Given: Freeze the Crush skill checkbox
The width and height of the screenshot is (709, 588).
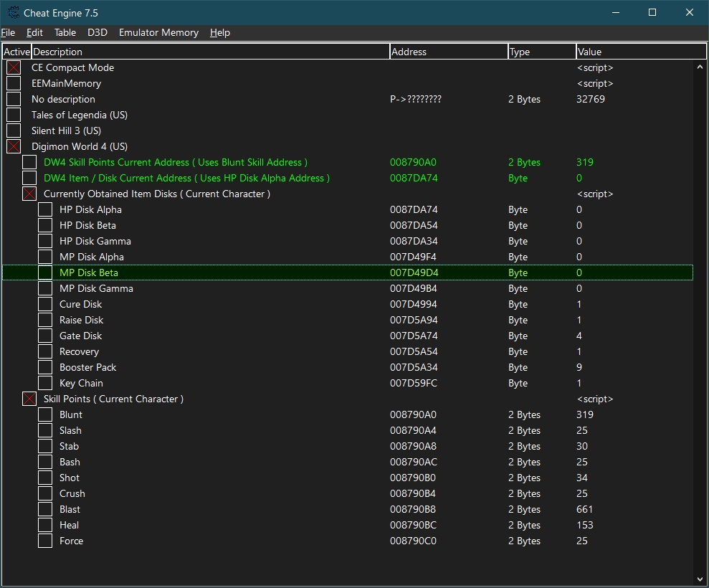Looking at the screenshot, I should coord(45,493).
